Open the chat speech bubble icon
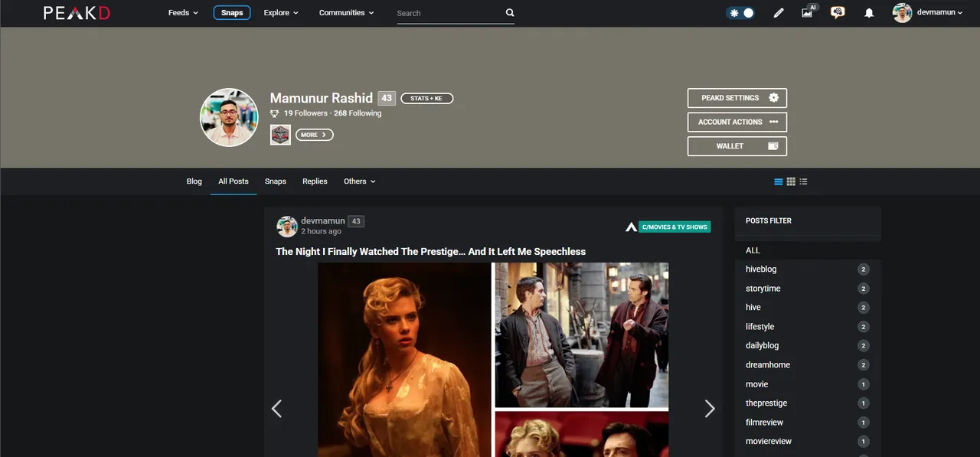The width and height of the screenshot is (980, 457). 838,13
